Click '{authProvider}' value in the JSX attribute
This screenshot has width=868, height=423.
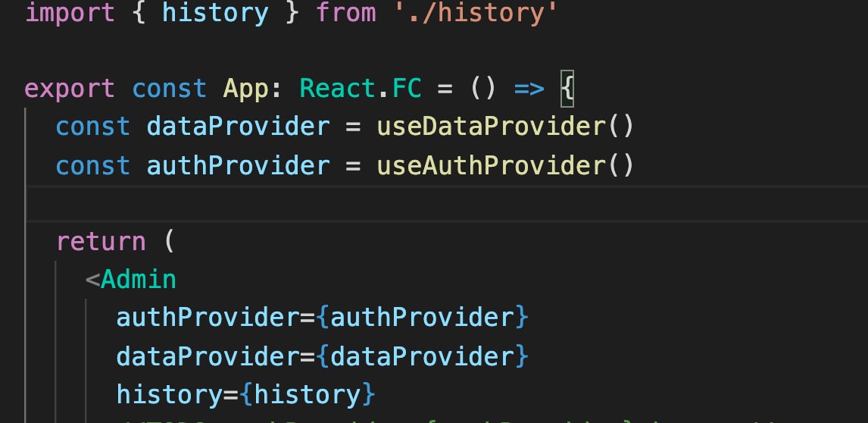point(423,318)
